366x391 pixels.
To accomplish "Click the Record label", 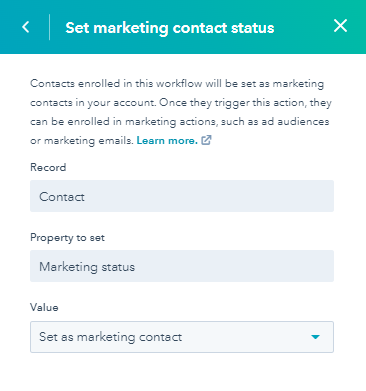I will tap(48, 167).
